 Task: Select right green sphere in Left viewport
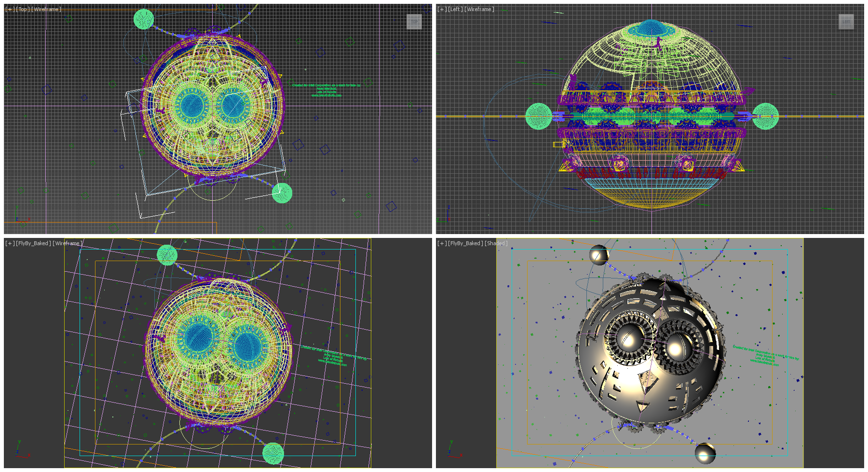pos(765,116)
